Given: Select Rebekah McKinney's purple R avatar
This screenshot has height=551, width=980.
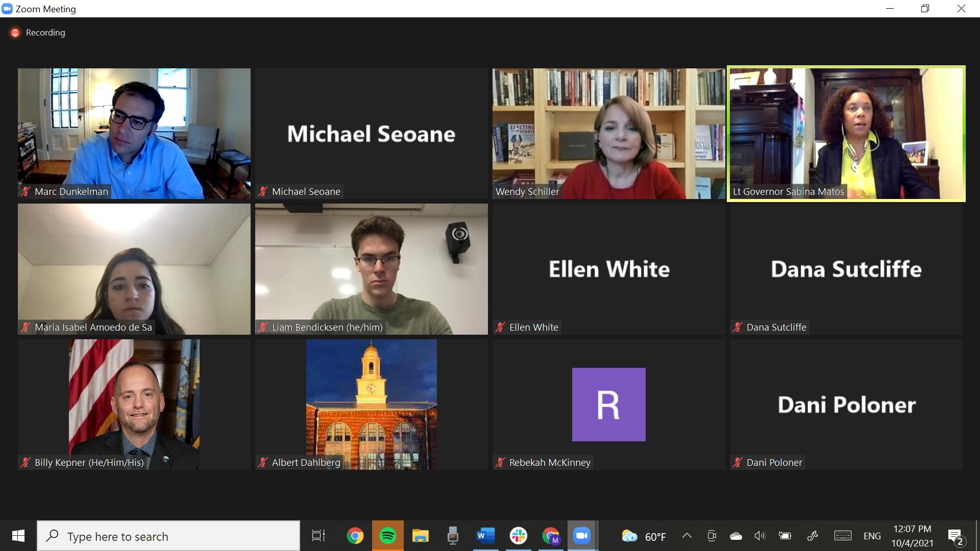Looking at the screenshot, I should 608,405.
